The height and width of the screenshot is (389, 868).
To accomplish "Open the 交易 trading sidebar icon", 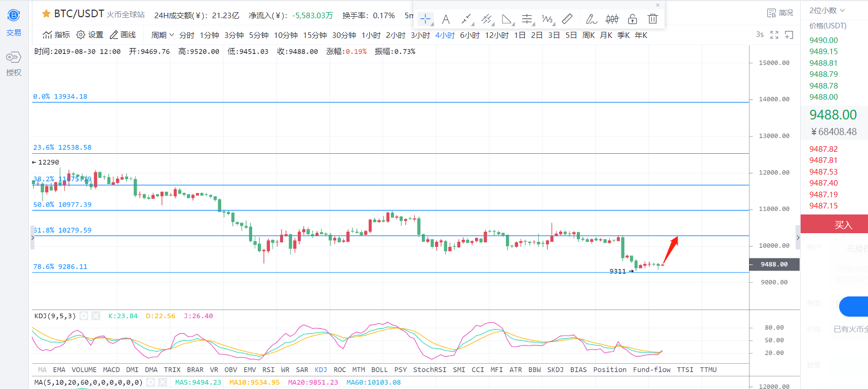I will (x=14, y=23).
